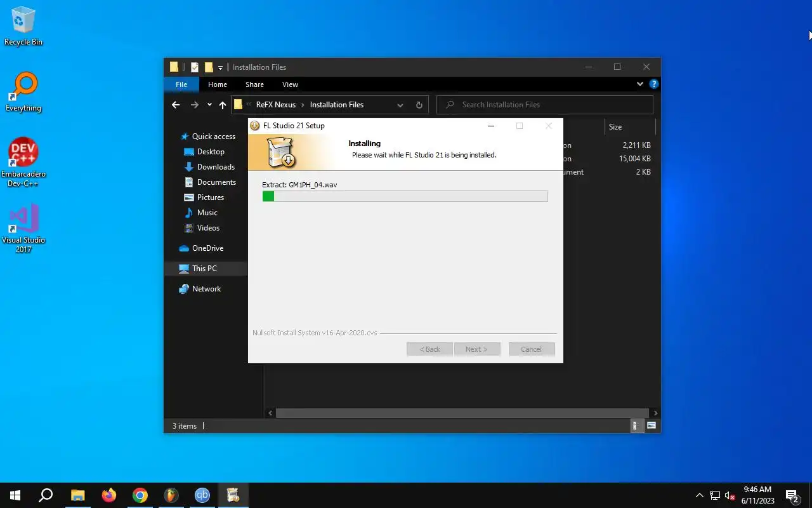
Task: Minimize the FL Studio 21 Setup window
Action: (490, 126)
